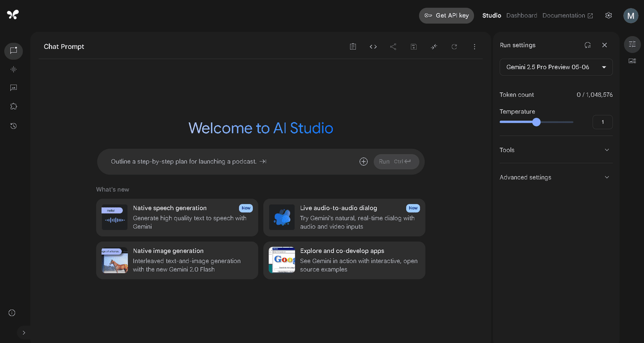Expand Advanced settings

[x=555, y=177]
